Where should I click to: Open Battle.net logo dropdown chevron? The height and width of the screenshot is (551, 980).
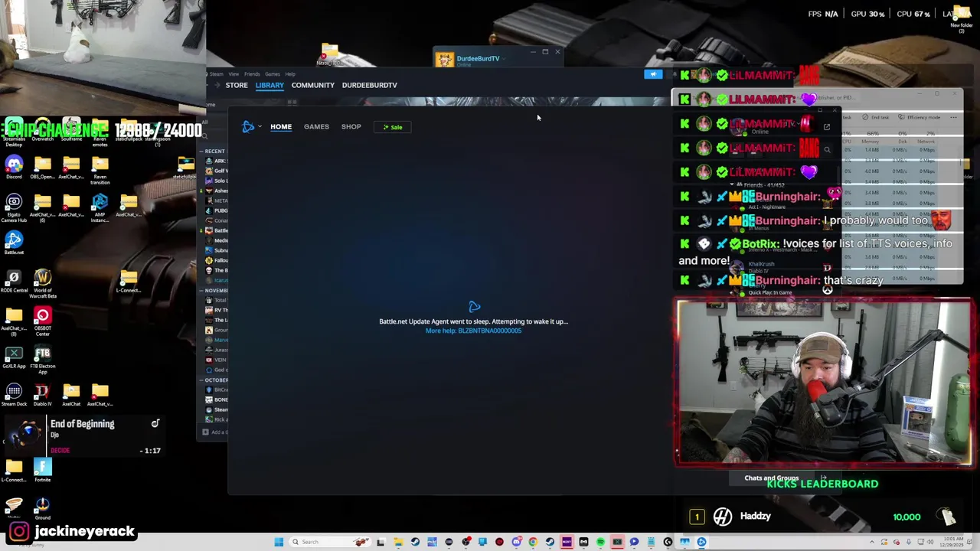260,127
